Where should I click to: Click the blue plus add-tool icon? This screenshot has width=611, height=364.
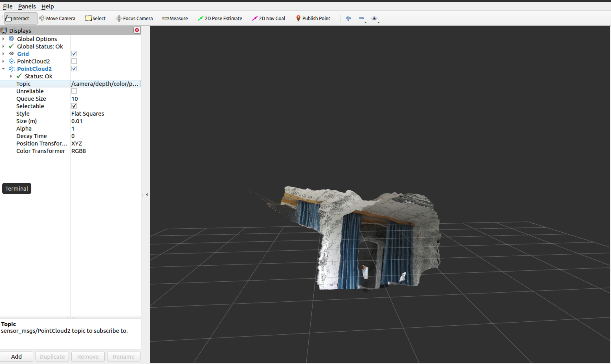pyautogui.click(x=348, y=18)
